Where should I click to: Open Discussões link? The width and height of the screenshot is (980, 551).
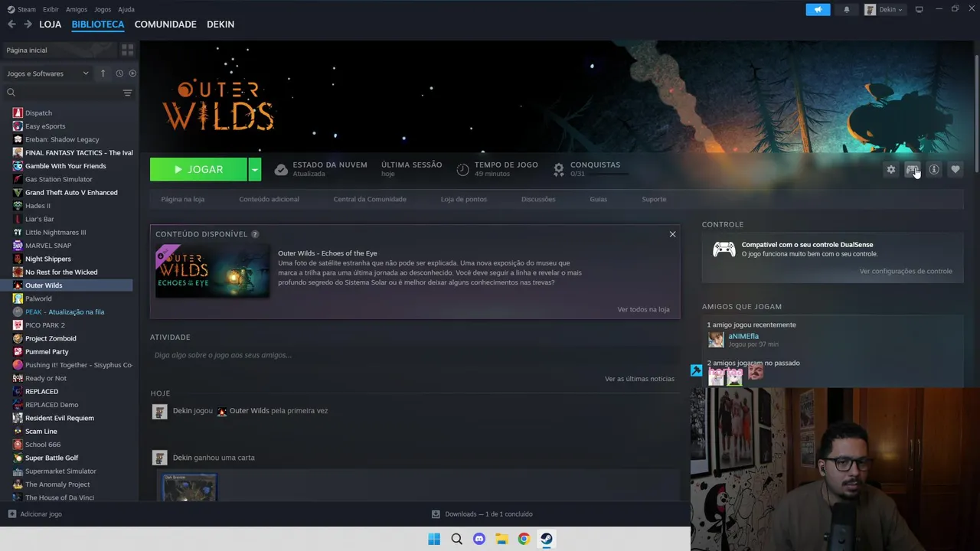[538, 199]
